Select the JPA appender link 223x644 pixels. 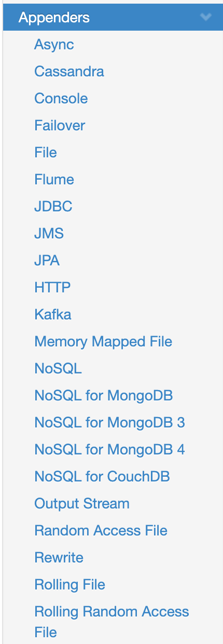point(47,261)
